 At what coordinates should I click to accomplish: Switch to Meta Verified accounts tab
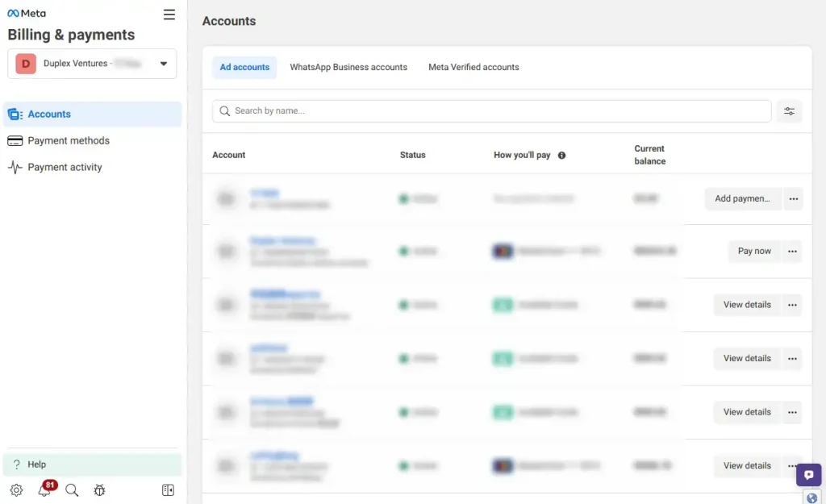coord(473,68)
